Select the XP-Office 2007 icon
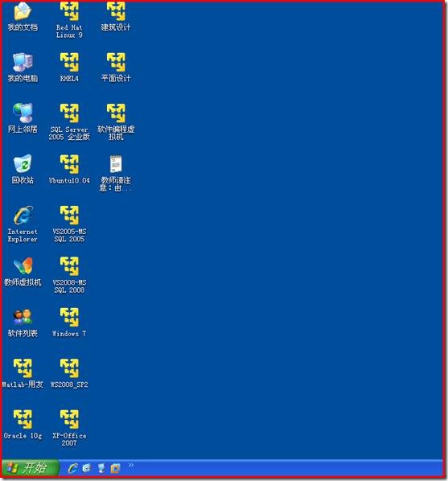Viewport: 448px width, 481px height. 69,419
